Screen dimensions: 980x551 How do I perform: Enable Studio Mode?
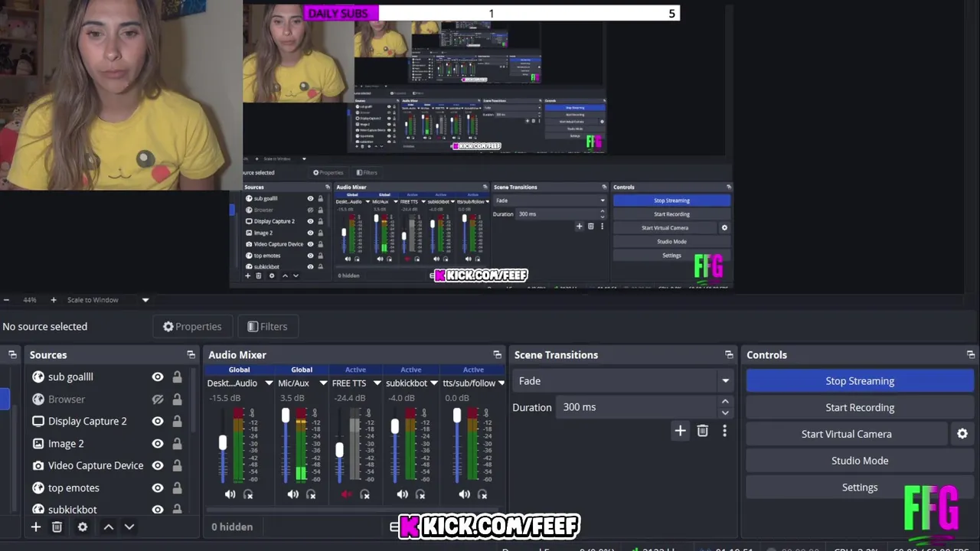click(860, 461)
